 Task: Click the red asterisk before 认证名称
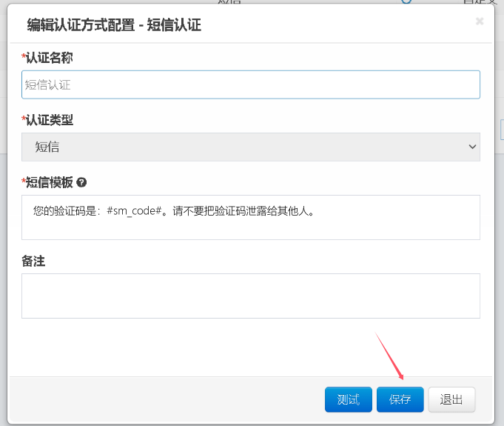(24, 57)
